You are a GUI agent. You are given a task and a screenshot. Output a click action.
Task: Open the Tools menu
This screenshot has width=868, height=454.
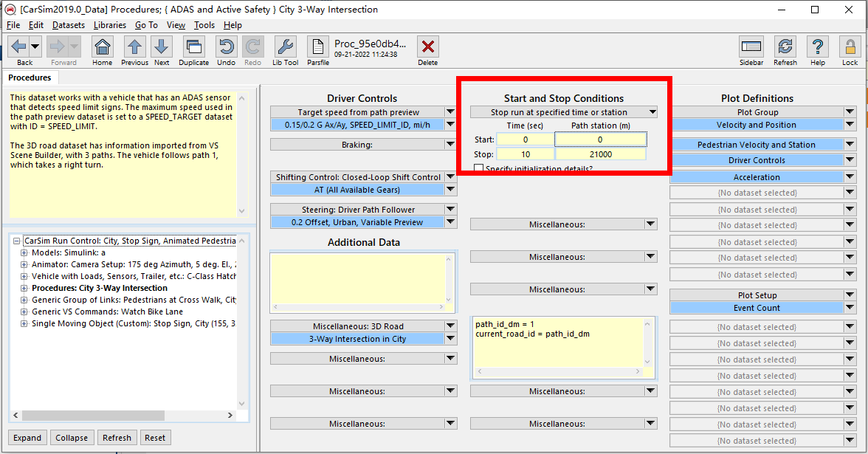[x=204, y=25]
